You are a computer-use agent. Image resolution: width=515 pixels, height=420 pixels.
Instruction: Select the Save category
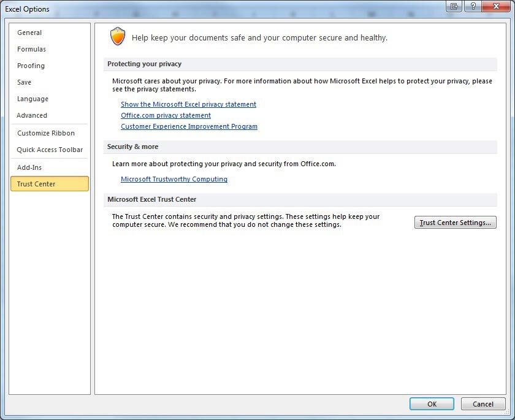24,82
